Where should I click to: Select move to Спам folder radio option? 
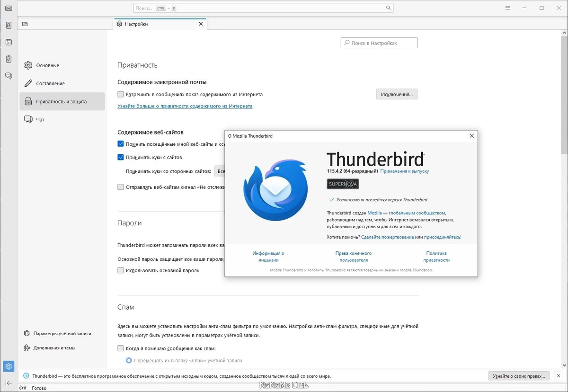coord(129,360)
